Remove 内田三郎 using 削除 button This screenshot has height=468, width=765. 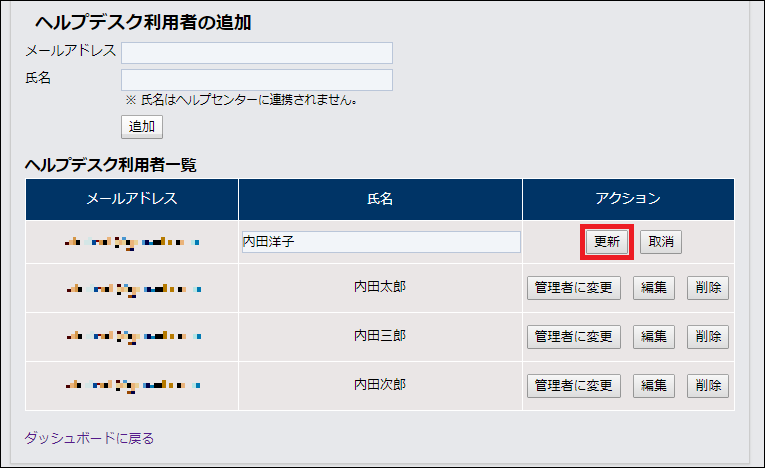[707, 337]
